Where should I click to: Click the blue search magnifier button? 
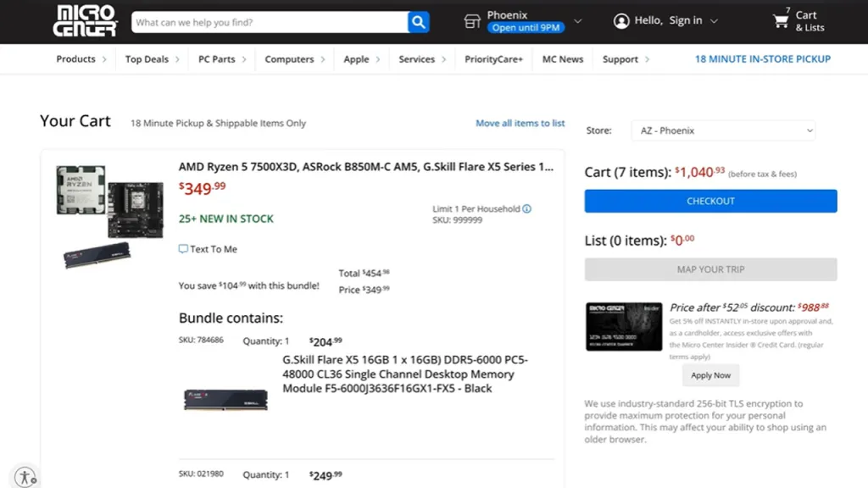click(x=419, y=22)
